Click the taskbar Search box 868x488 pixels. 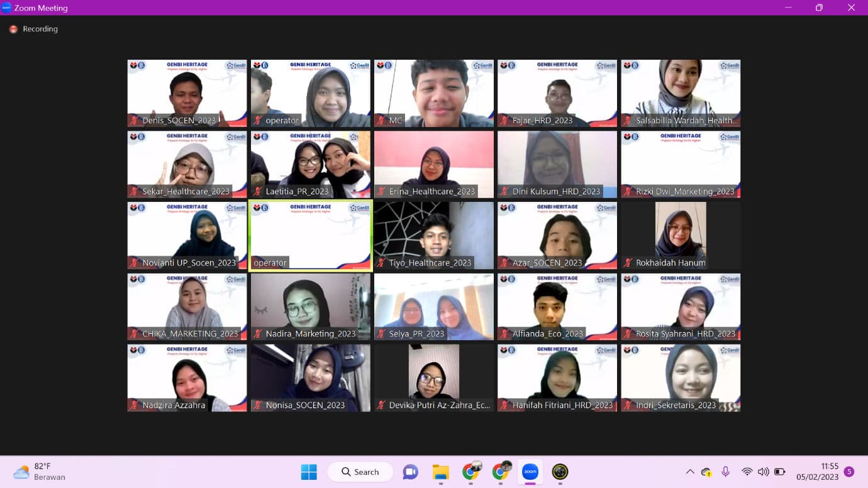point(360,472)
